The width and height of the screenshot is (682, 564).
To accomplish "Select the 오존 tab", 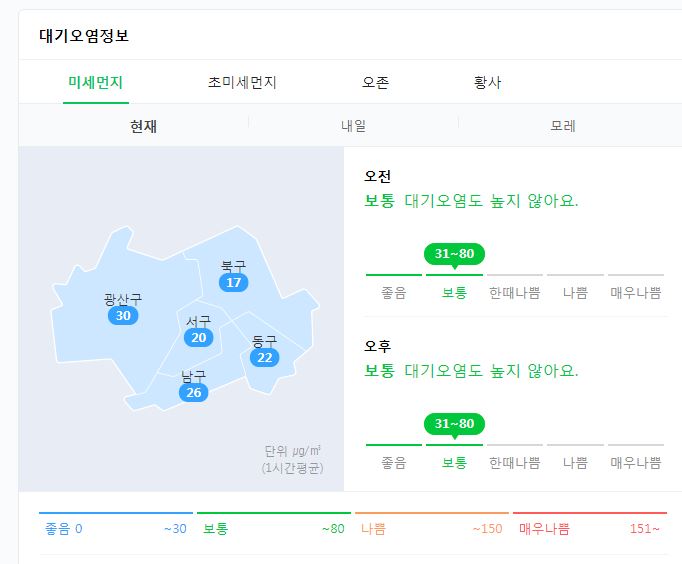I will (x=375, y=82).
